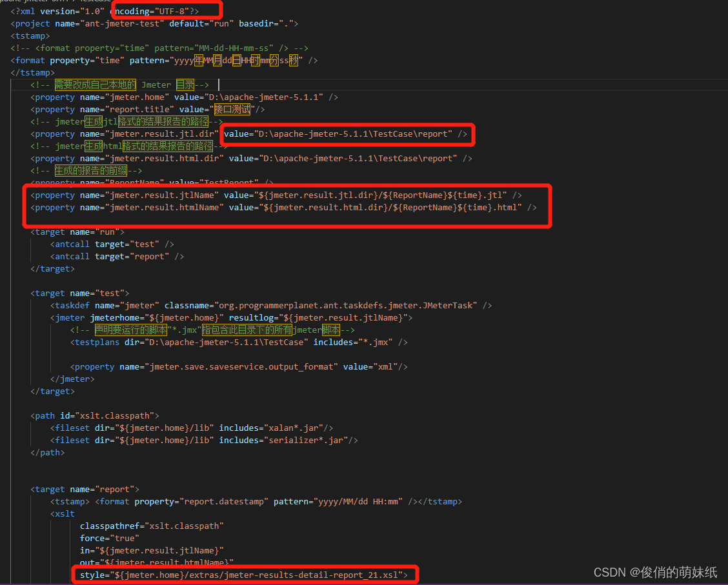Viewport: 728px width, 585px height.
Task: Click the closing </tstamp> tag near the top
Action: click(32, 73)
